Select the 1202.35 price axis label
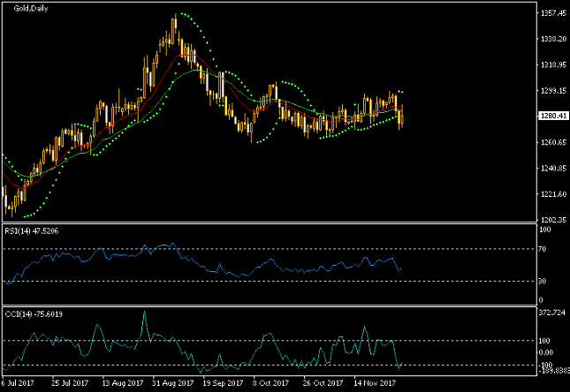 pos(553,220)
